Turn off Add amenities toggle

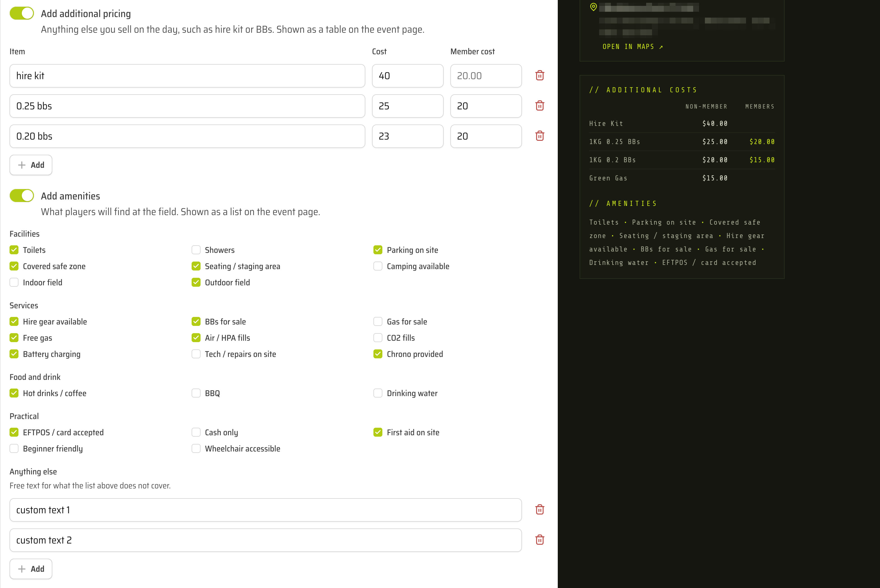tap(22, 195)
